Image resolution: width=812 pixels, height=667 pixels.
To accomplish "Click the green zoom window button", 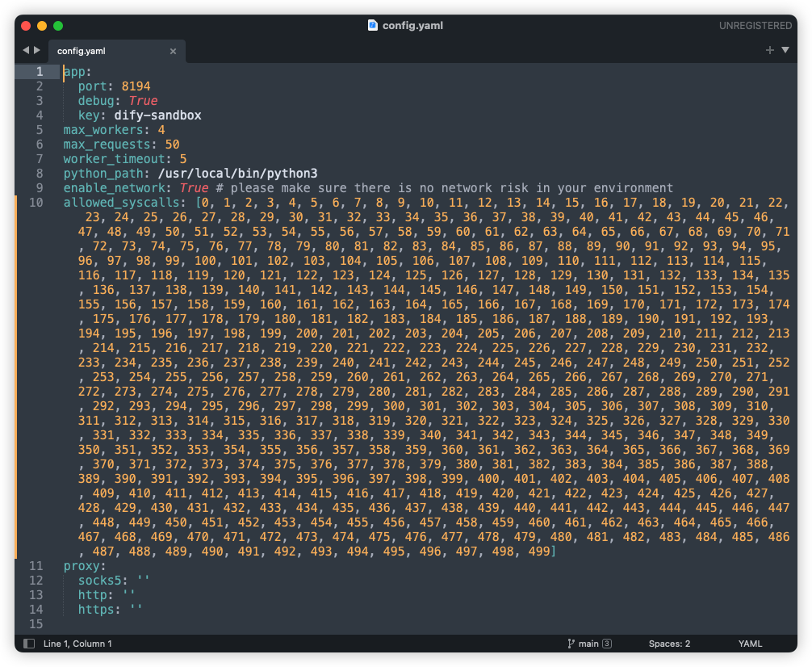I will pos(58,25).
